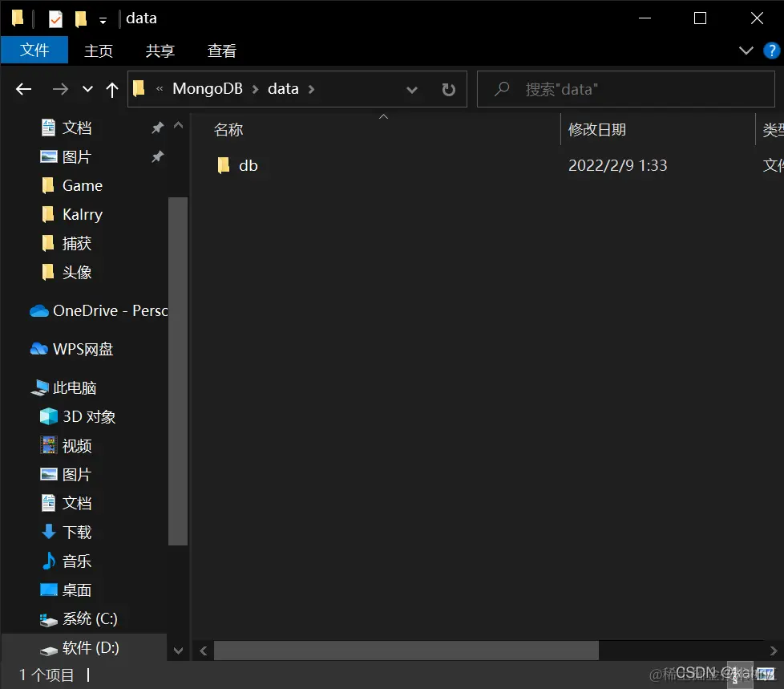This screenshot has height=689, width=784.
Task: Refresh the current folder view
Action: click(x=448, y=90)
